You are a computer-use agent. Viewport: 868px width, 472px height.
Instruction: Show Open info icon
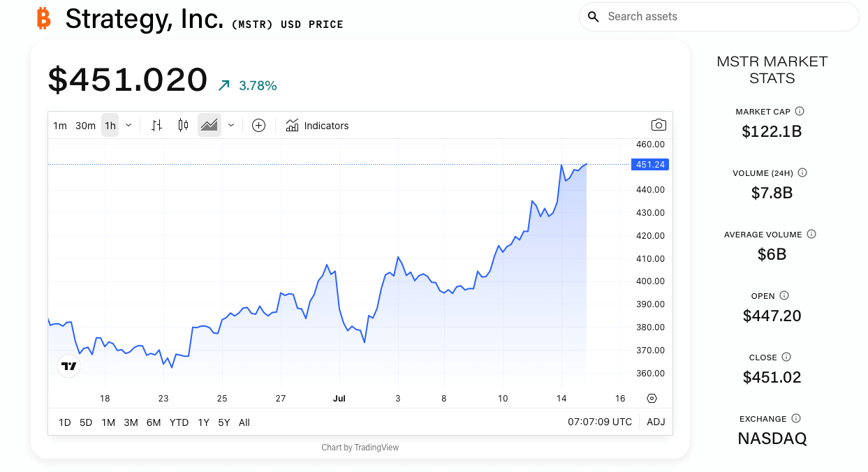784,295
